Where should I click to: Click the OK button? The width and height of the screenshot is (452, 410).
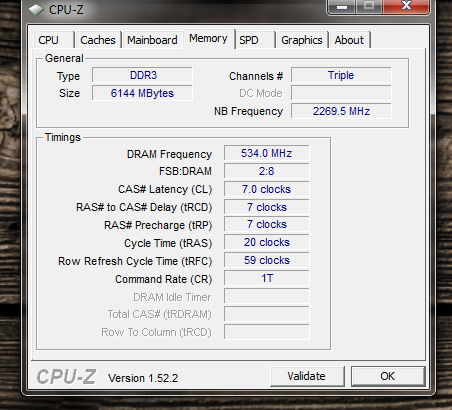(x=388, y=376)
